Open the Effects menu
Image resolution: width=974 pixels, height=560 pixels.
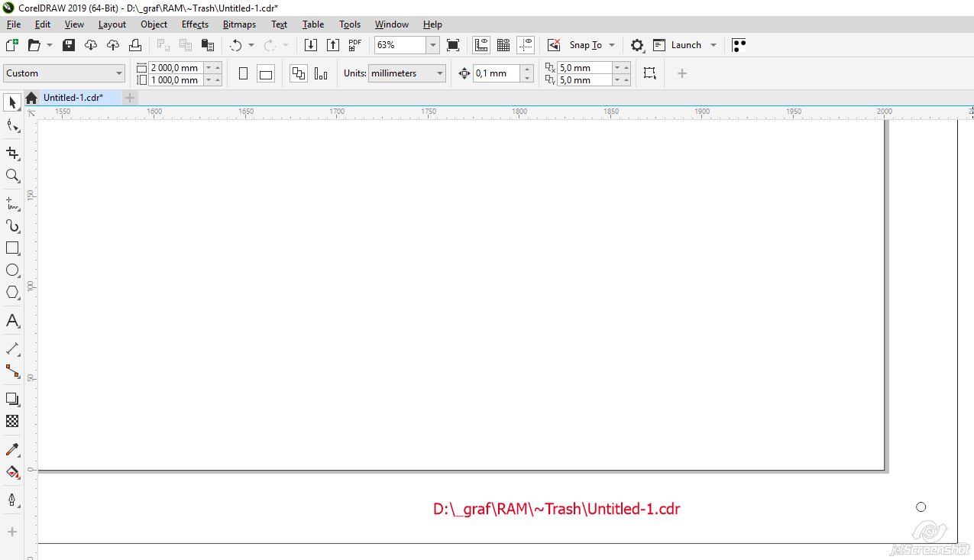pos(195,24)
